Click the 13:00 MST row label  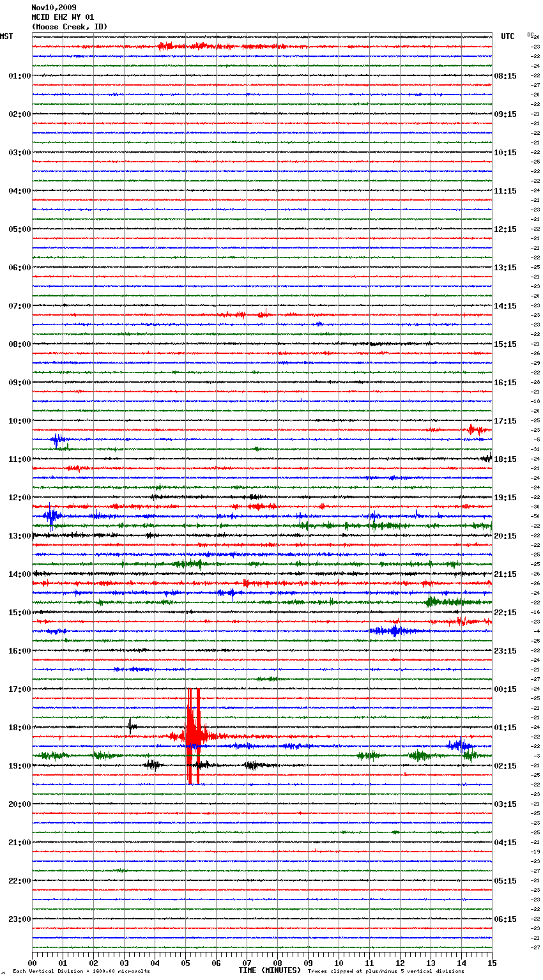click(x=19, y=536)
